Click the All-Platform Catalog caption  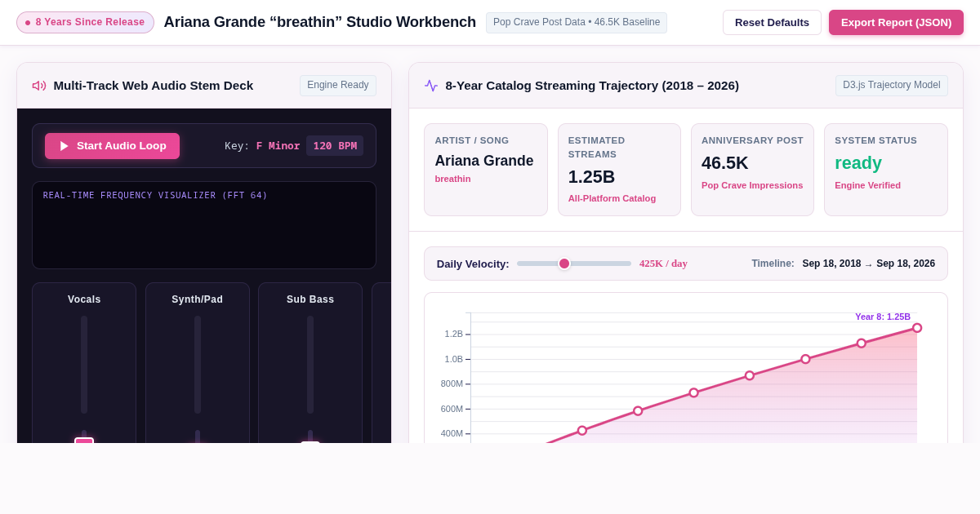(612, 198)
